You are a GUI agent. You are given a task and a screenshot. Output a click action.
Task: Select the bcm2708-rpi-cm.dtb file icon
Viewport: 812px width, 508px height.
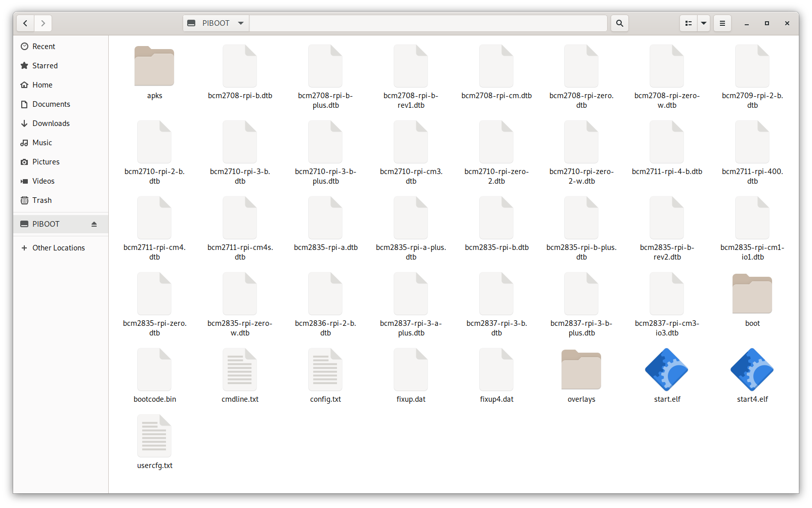[496, 66]
